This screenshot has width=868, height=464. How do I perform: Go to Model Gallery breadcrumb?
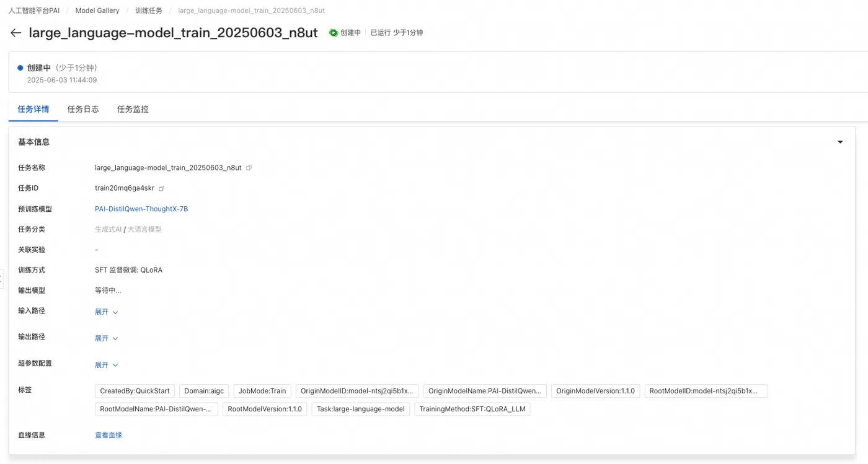coord(97,11)
